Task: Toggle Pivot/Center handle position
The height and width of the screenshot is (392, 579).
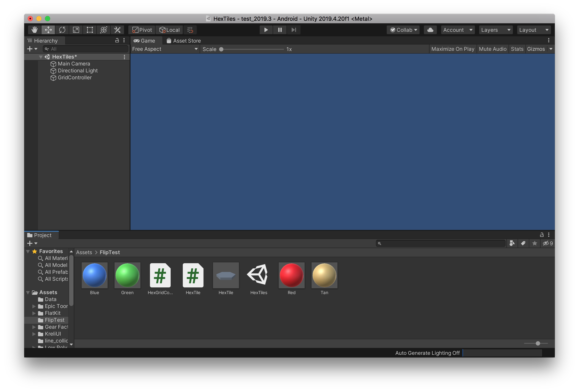Action: [142, 30]
